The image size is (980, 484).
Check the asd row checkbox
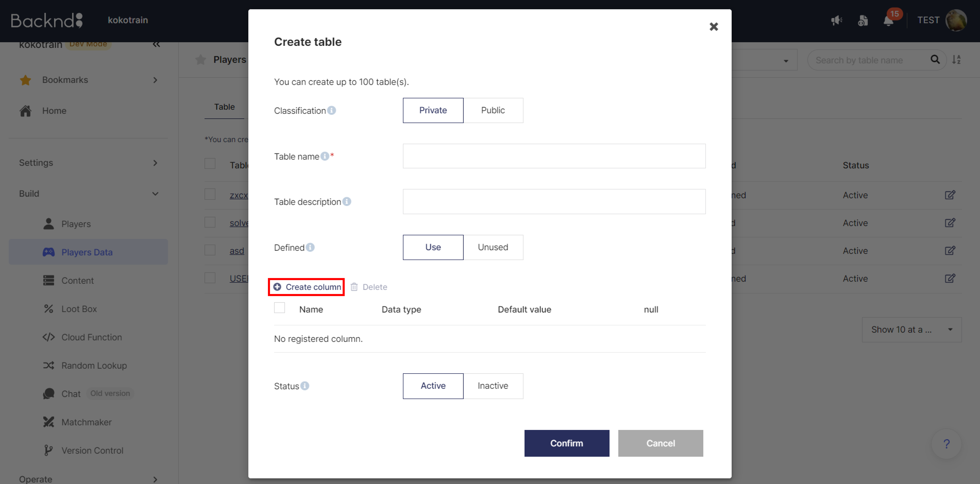point(210,250)
